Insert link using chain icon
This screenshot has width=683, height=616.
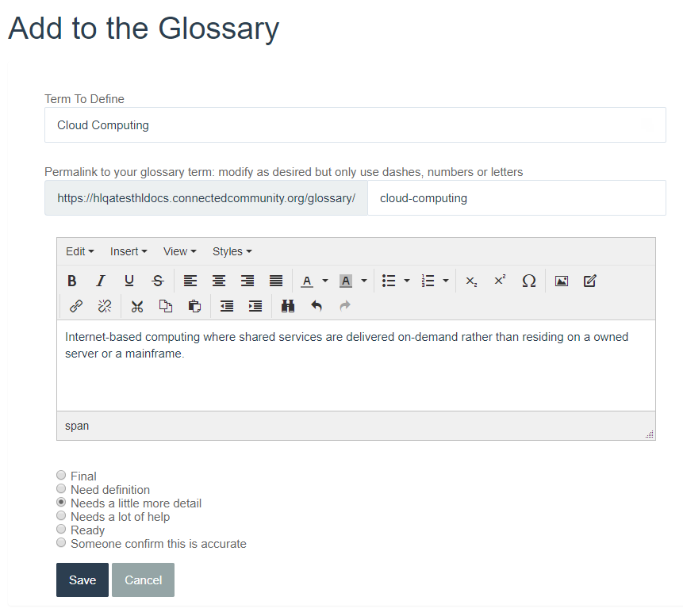coord(76,306)
